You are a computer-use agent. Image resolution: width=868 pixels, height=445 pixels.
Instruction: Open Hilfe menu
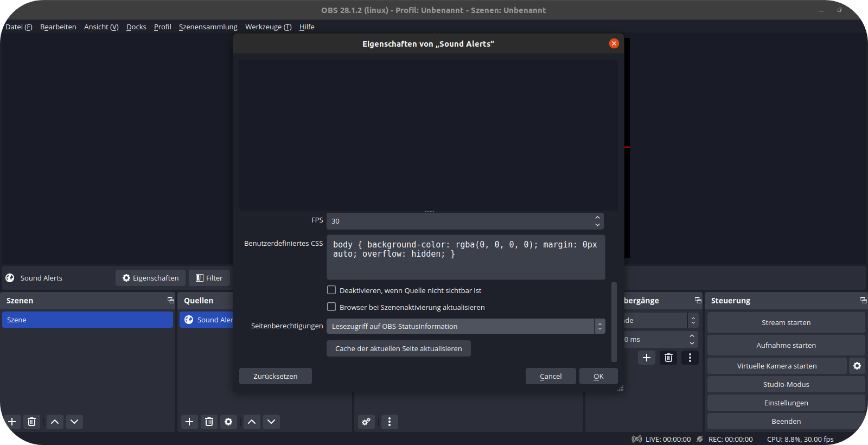pos(307,27)
